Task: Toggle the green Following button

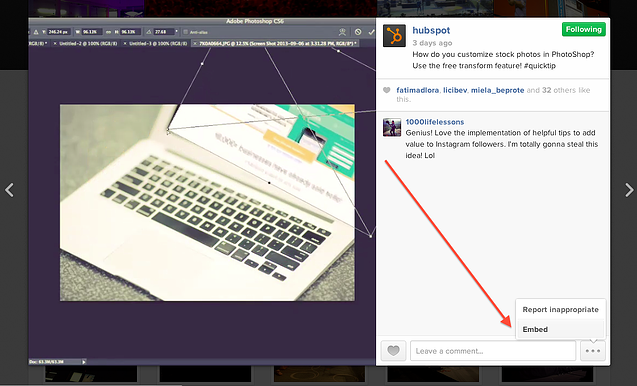Action: 584,29
